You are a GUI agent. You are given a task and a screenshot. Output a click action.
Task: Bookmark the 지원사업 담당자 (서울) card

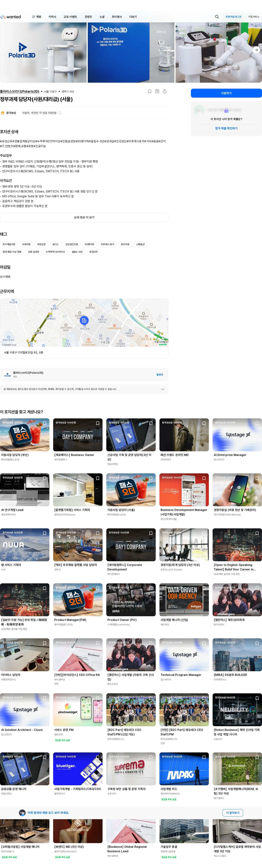pyautogui.click(x=151, y=478)
